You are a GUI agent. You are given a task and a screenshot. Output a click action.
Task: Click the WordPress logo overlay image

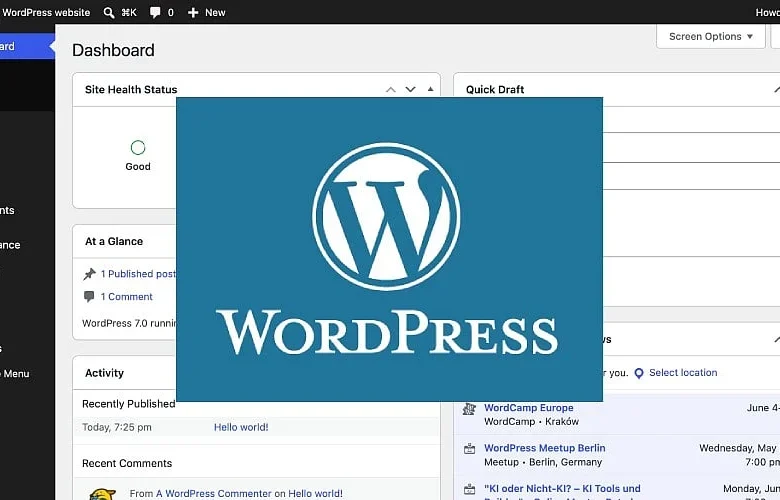click(390, 249)
